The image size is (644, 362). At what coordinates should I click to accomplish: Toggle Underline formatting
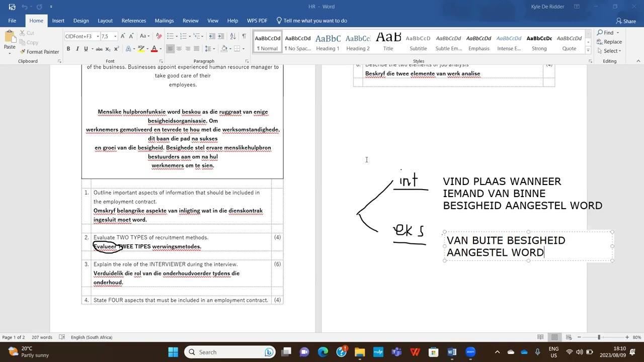(x=86, y=49)
